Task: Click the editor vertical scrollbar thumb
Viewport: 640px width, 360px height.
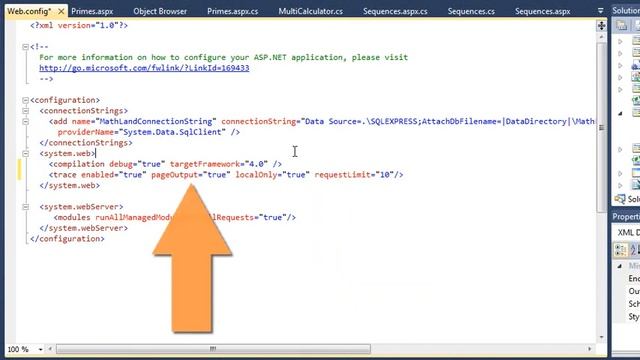Action: (x=602, y=127)
